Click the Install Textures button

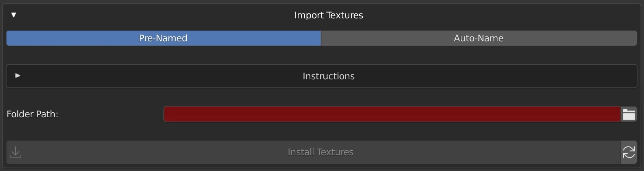point(320,152)
